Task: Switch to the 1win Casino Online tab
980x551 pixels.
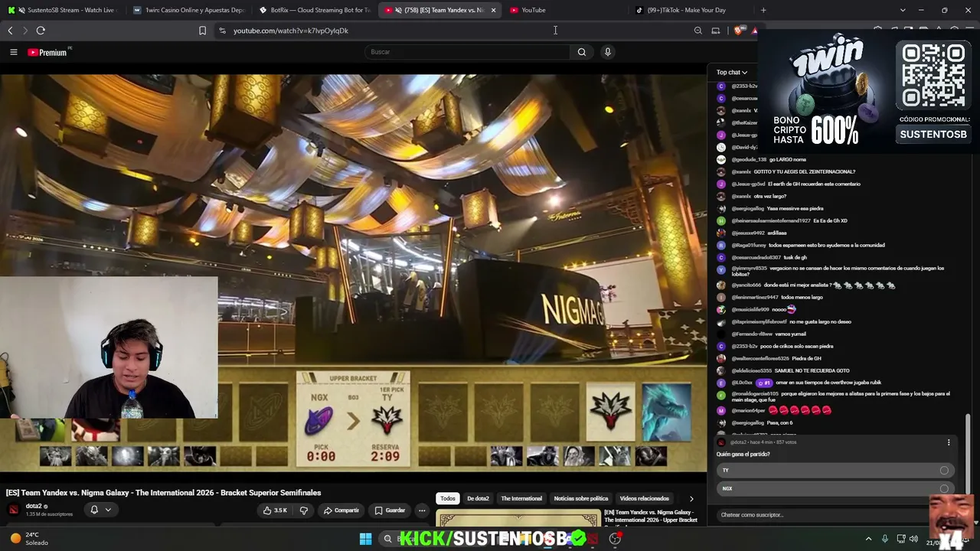Action: click(x=189, y=10)
